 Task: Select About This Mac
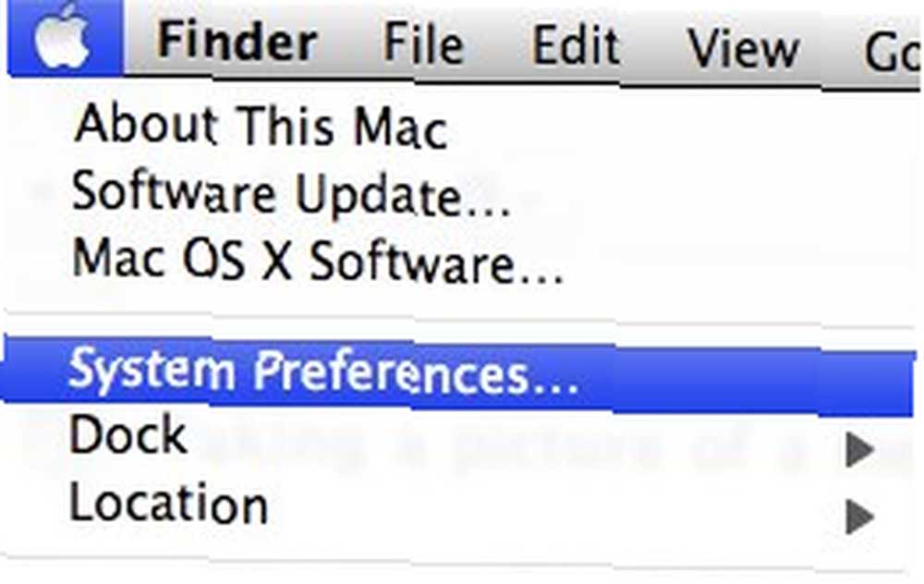click(261, 126)
